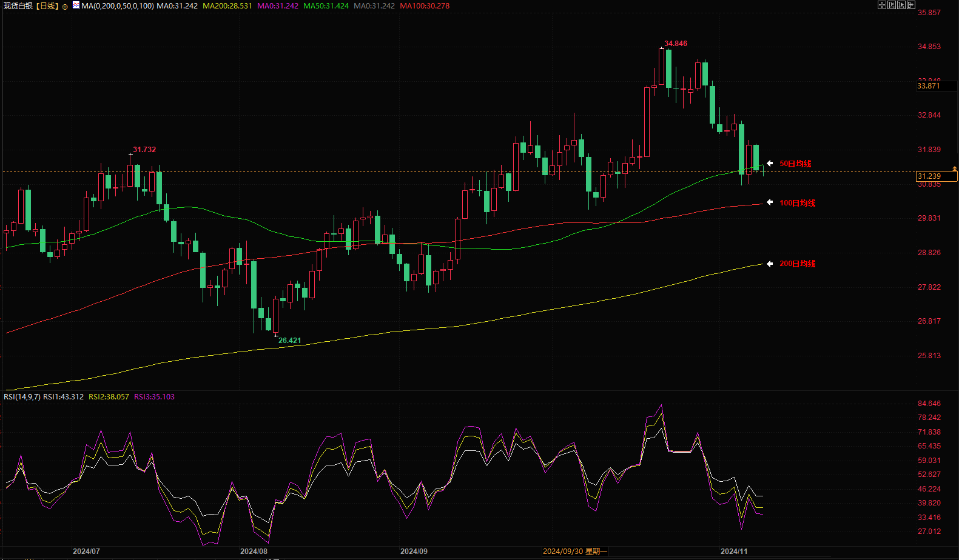Select the white MA0:31.242 value

177,5
